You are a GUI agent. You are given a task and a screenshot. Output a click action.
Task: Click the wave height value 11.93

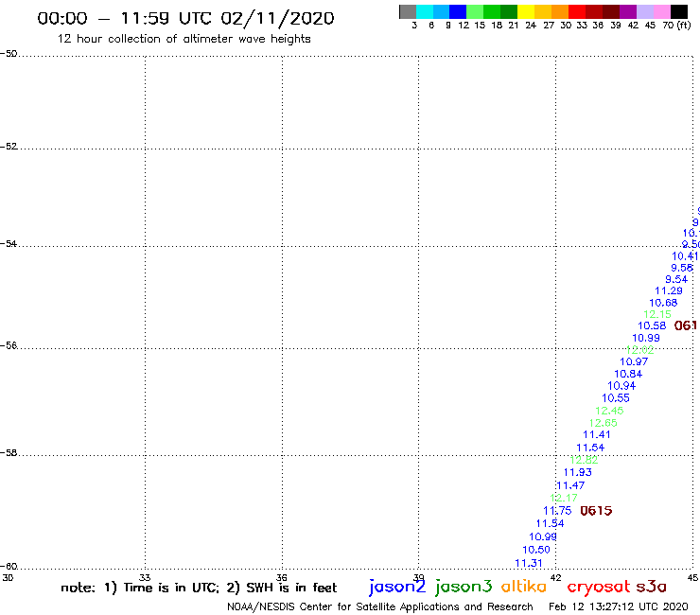(577, 472)
